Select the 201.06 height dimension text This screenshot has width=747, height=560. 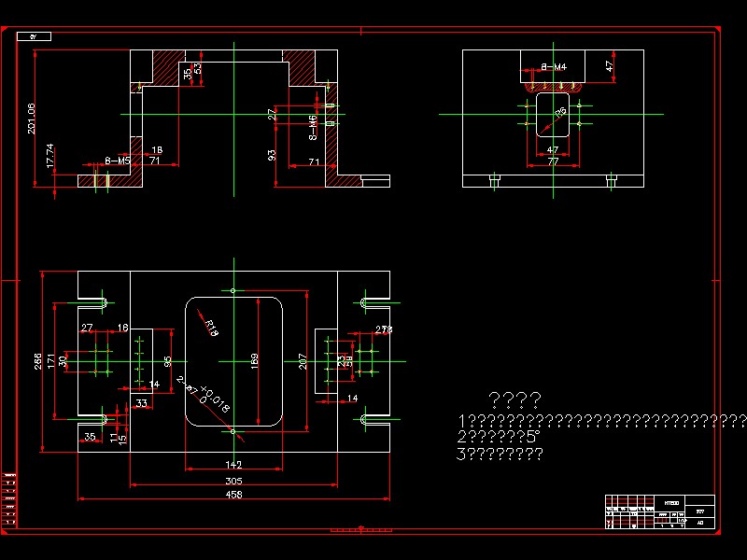click(x=32, y=119)
